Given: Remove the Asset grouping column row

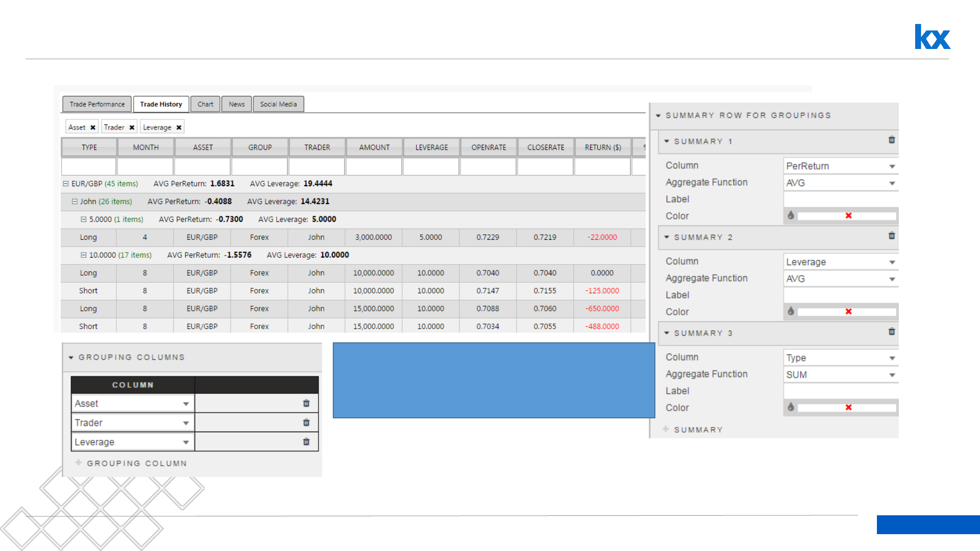Looking at the screenshot, I should point(306,403).
